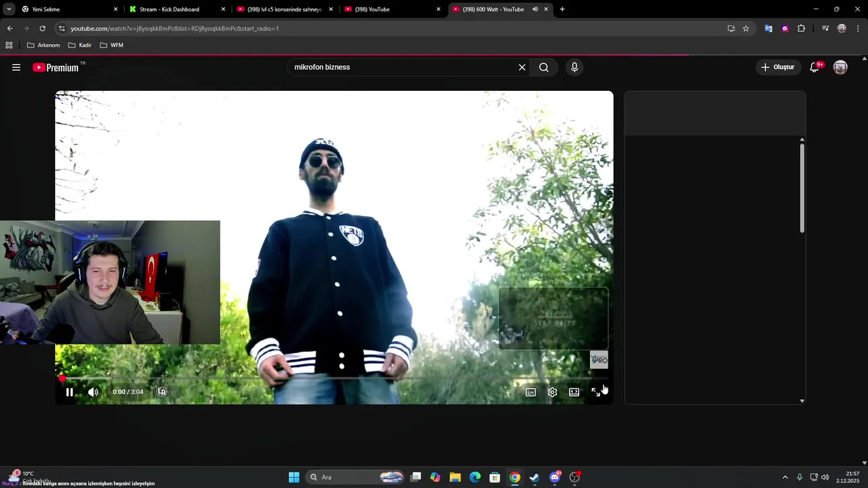
Task: Open Discord from taskbar
Action: pyautogui.click(x=555, y=477)
